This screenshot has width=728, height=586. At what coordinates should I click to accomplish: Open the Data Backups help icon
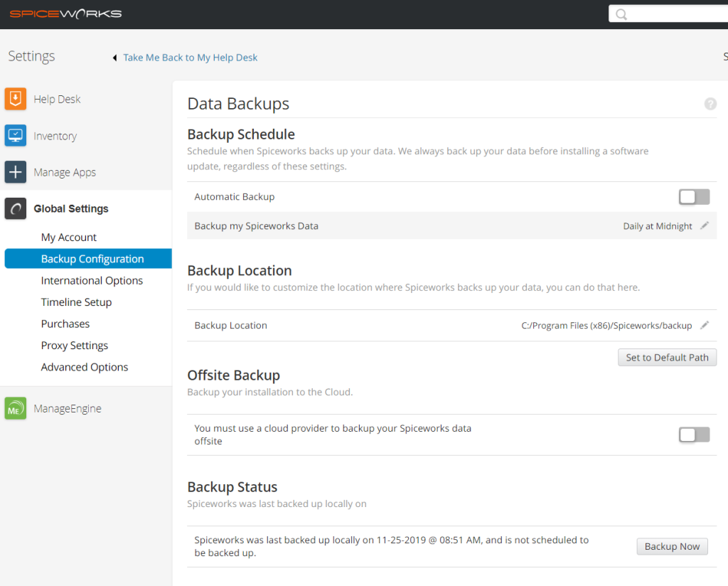(710, 104)
